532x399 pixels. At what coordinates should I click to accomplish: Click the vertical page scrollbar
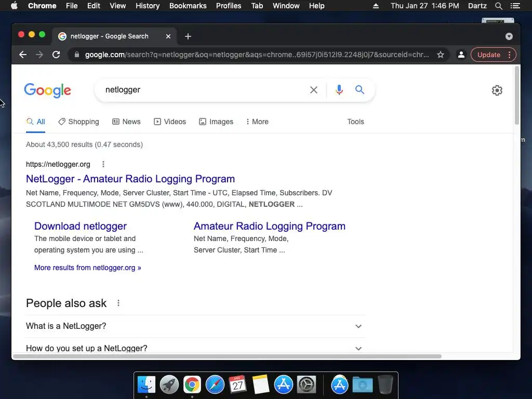click(x=517, y=96)
